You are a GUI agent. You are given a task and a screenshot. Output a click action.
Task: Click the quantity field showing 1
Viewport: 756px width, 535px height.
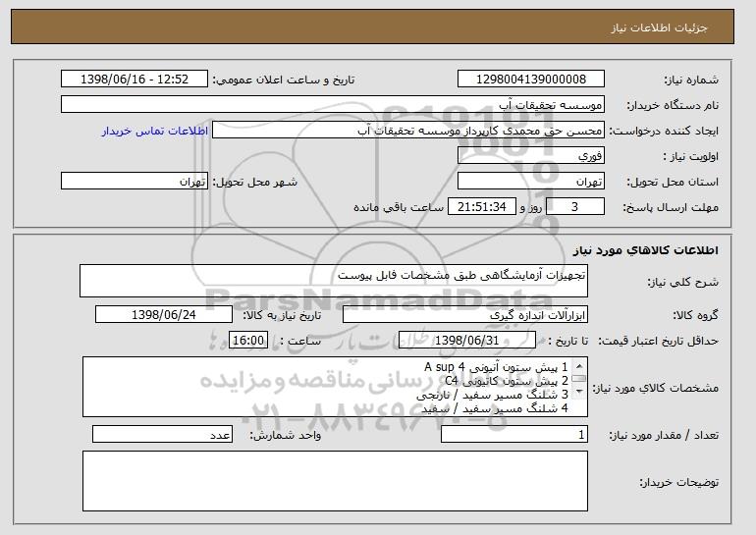point(514,434)
